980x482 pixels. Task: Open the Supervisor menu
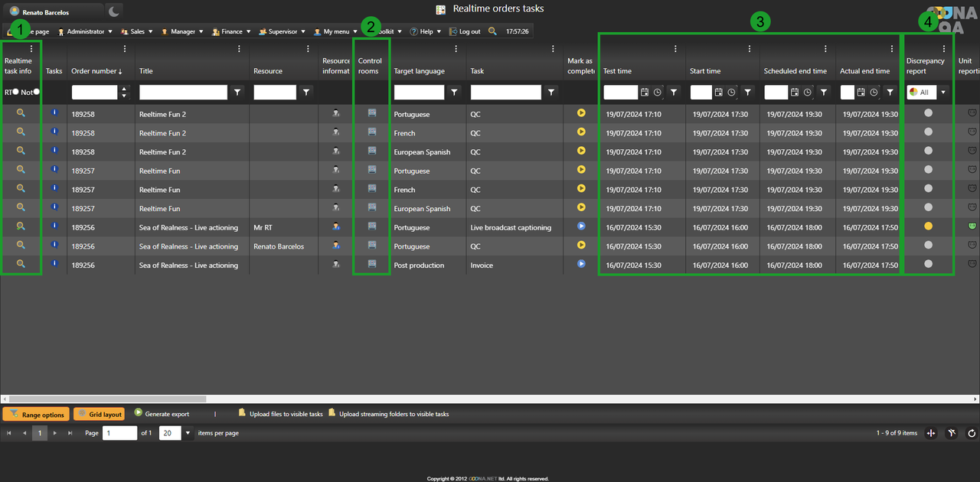click(x=283, y=31)
